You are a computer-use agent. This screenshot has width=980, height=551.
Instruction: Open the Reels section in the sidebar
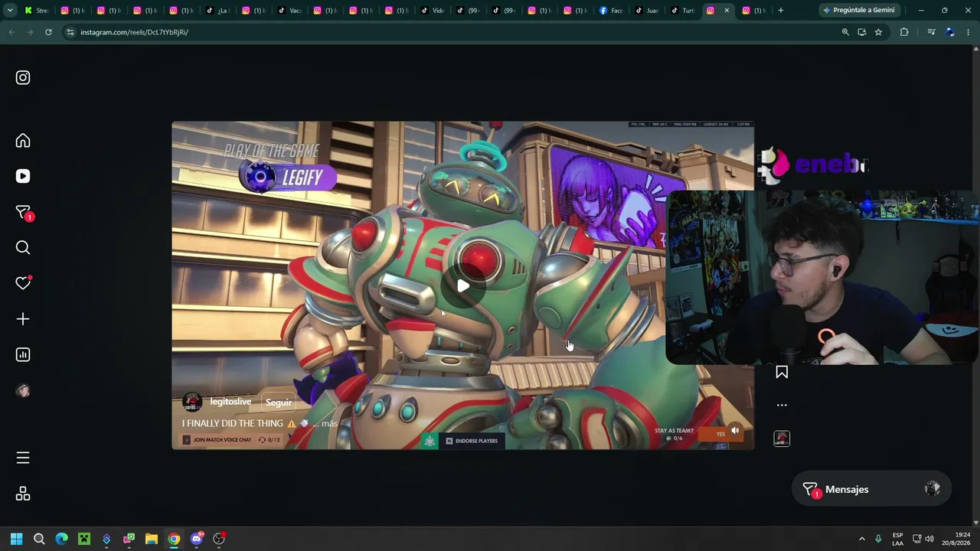[23, 176]
